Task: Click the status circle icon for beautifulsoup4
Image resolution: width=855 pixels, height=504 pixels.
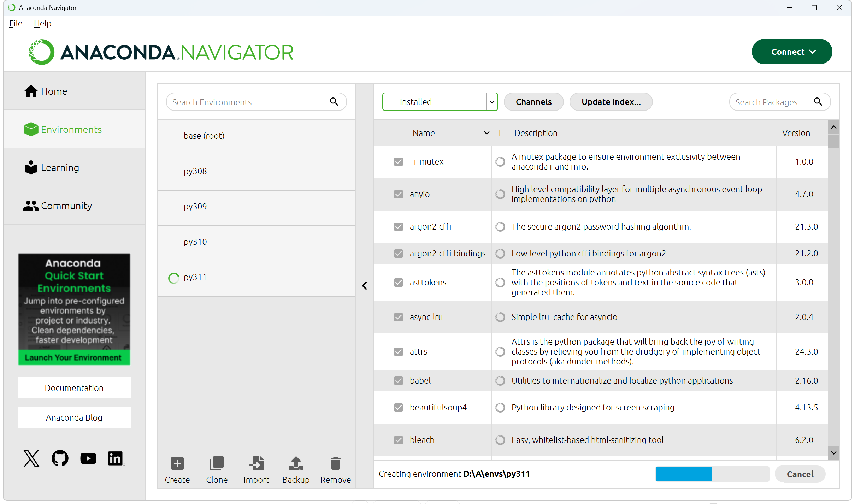Action: tap(500, 408)
